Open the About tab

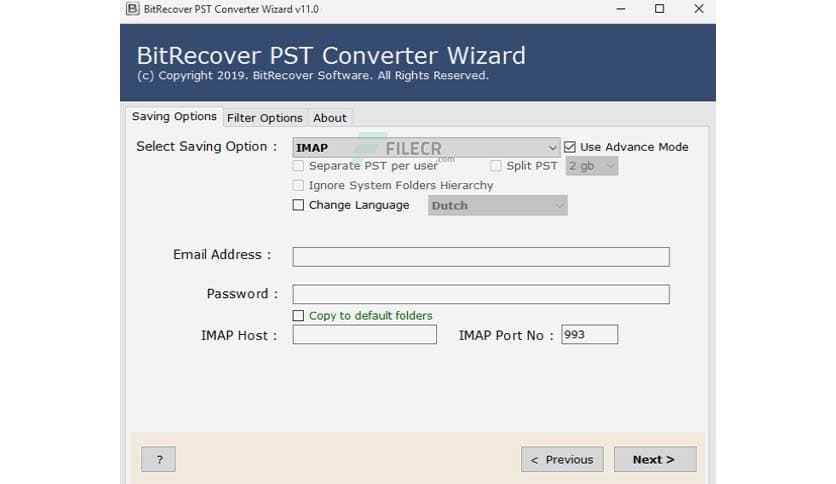[329, 118]
